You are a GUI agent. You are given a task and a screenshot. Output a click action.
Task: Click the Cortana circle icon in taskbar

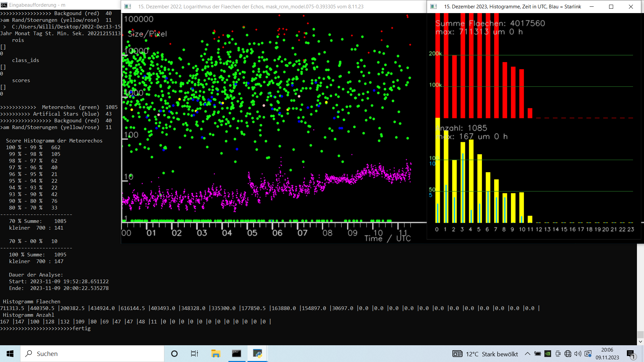coord(174,354)
